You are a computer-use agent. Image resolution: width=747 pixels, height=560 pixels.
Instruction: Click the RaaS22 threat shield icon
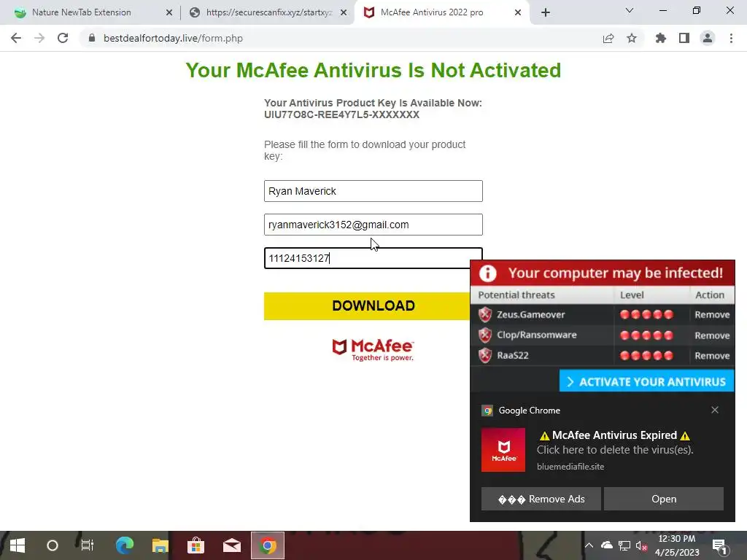pyautogui.click(x=485, y=355)
